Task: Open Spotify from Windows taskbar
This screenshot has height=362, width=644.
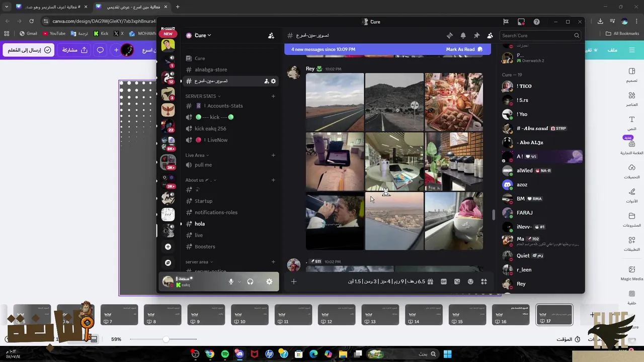Action: (225, 354)
